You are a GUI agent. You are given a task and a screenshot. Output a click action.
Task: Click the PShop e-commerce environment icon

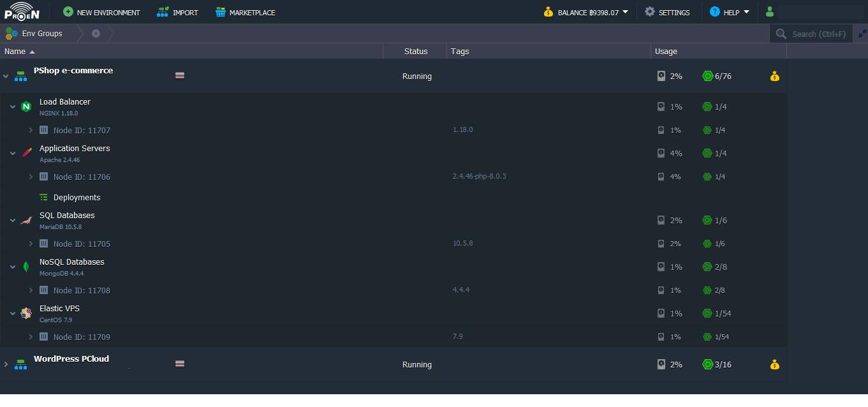point(21,76)
